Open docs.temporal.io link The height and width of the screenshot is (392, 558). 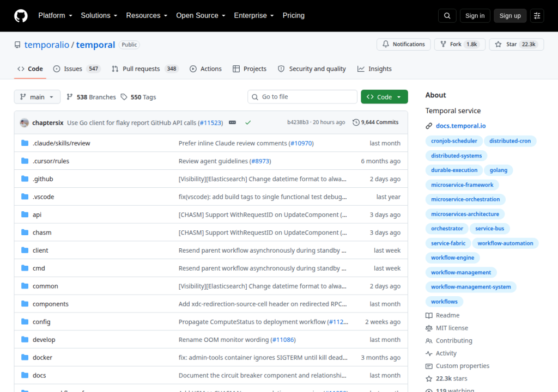(x=461, y=126)
